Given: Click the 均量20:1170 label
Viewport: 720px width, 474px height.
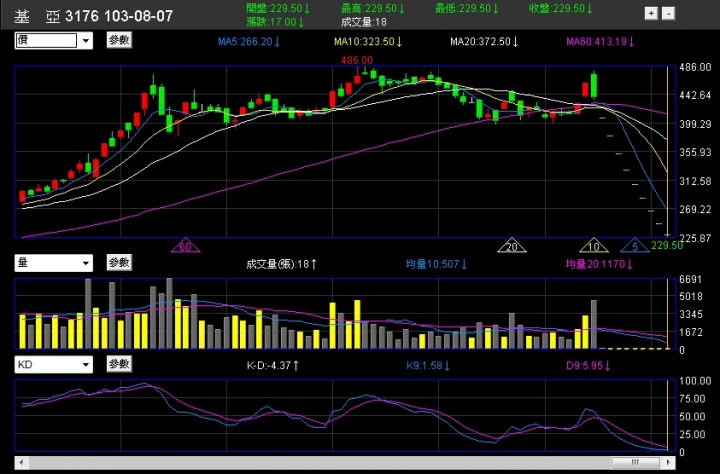Looking at the screenshot, I should point(599,264).
